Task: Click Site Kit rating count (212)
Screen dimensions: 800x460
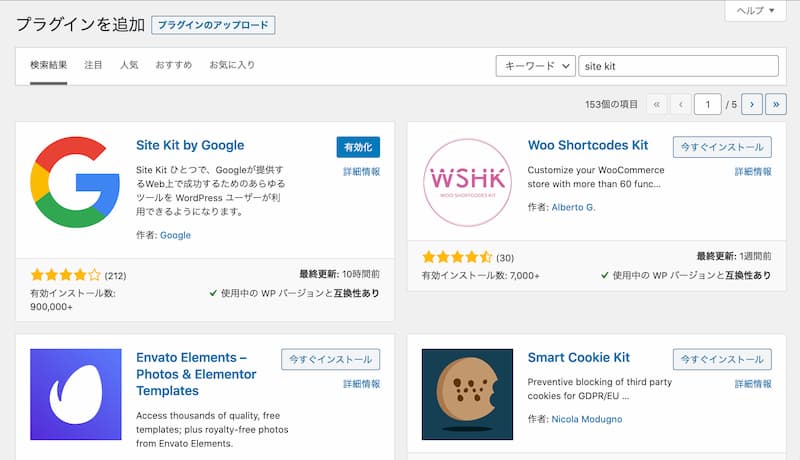Action: [115, 276]
